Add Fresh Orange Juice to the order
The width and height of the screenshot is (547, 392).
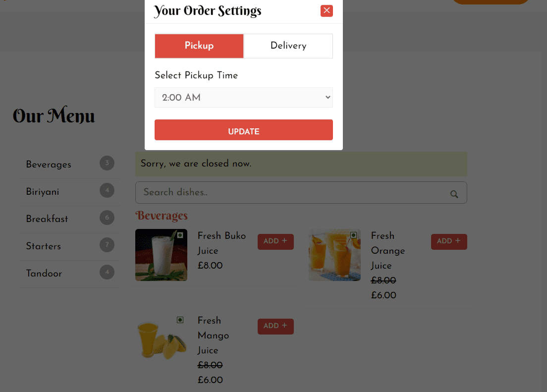pos(448,241)
